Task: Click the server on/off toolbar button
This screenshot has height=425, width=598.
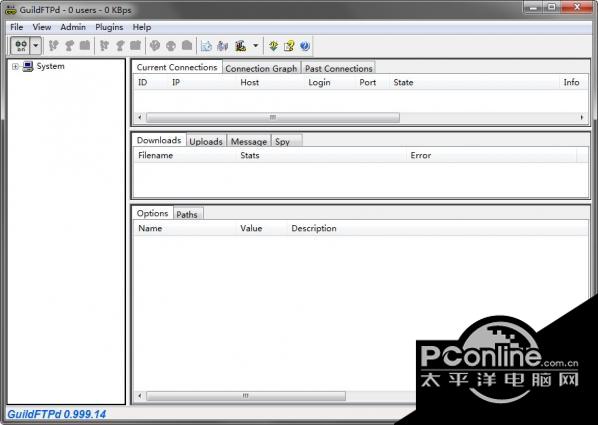Action: (x=21, y=46)
